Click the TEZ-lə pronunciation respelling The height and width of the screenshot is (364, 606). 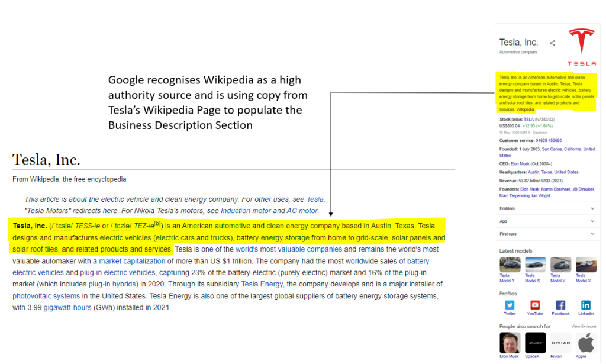click(144, 226)
